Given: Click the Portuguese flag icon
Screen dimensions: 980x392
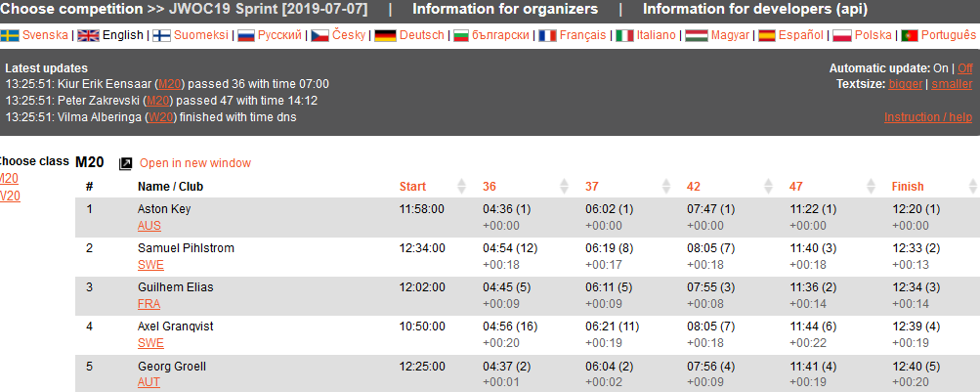Looking at the screenshot, I should click(x=910, y=35).
